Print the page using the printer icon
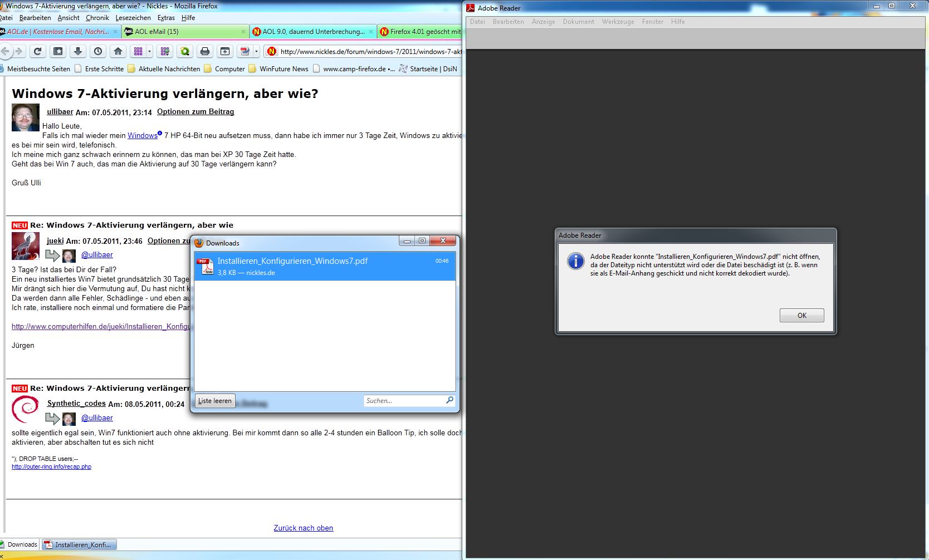929x560 pixels. [x=205, y=51]
